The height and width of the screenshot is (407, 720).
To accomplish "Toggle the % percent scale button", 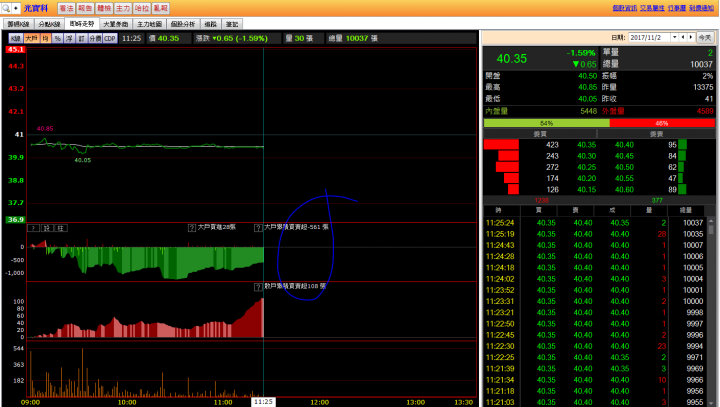I will [x=57, y=39].
